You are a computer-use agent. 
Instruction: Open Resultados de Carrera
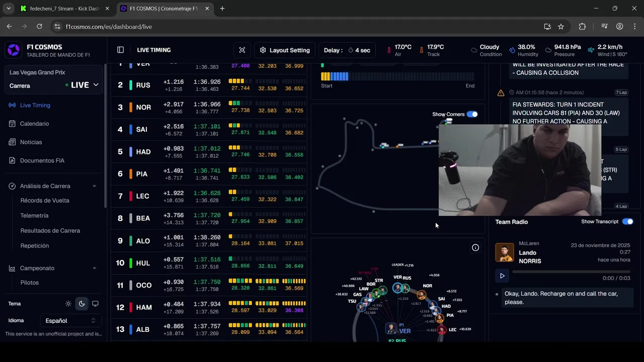click(x=50, y=231)
